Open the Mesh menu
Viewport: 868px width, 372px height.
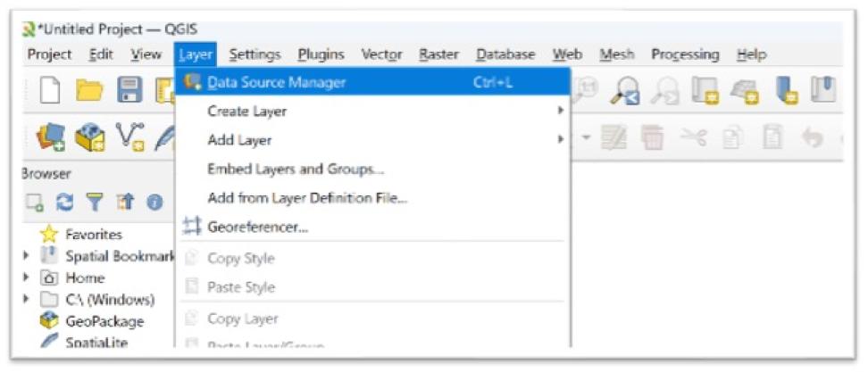(616, 54)
